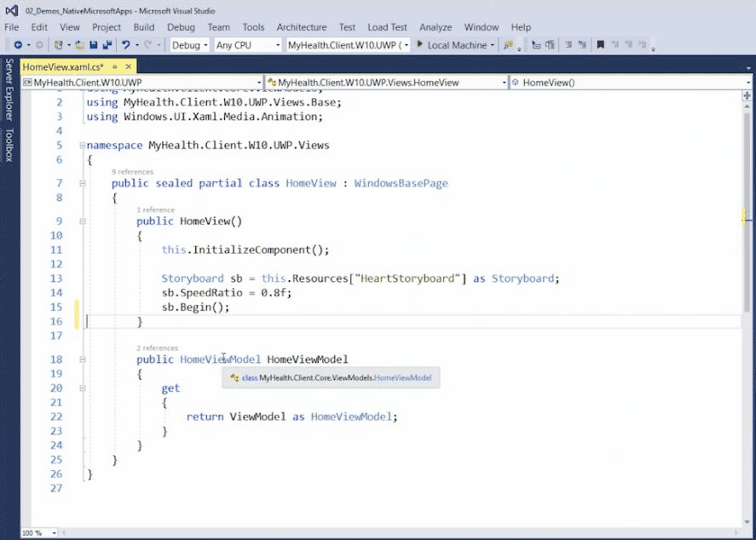
Task: Open the Architecture menu
Action: point(301,27)
